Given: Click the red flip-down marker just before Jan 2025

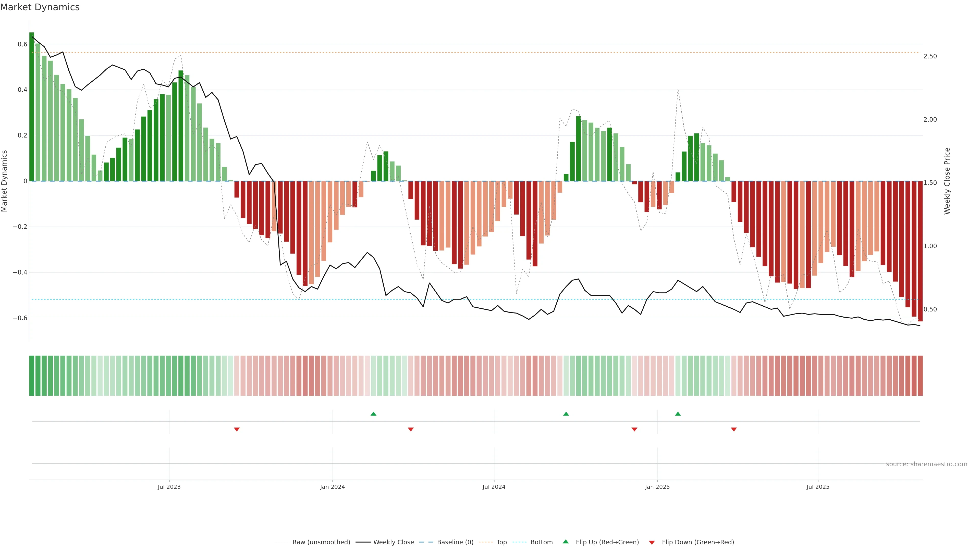Looking at the screenshot, I should coord(634,429).
